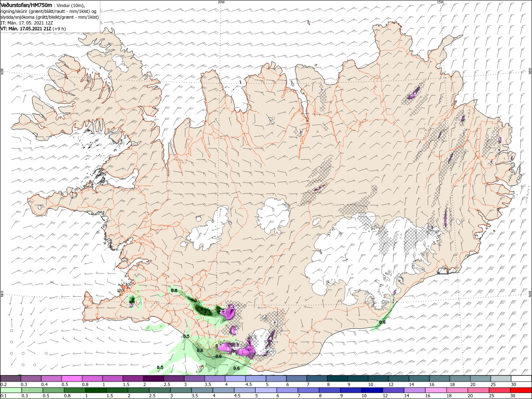This screenshot has width=532, height=399.
Task: Choose the light violet swatch labeled 14 in lower legend
Action: point(414,390)
